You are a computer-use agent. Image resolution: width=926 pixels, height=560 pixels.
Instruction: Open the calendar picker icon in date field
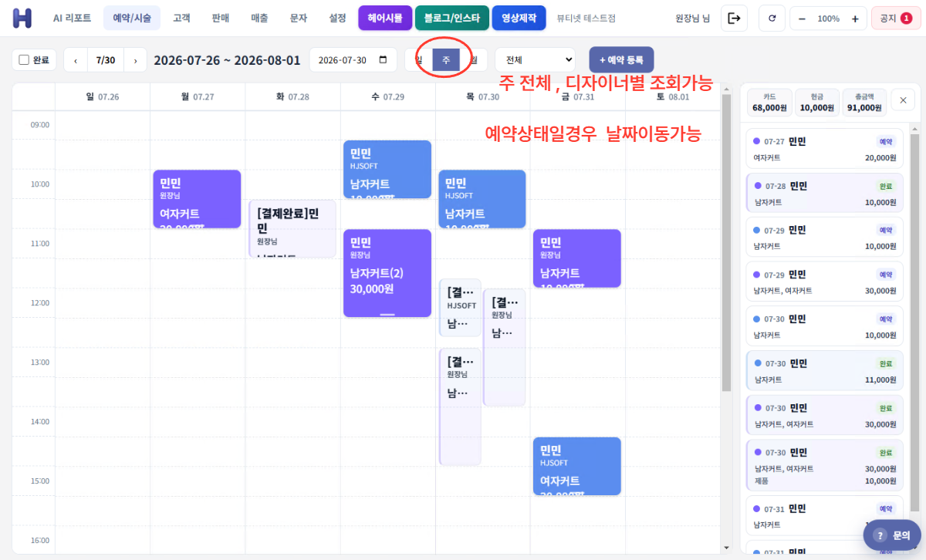tap(384, 59)
